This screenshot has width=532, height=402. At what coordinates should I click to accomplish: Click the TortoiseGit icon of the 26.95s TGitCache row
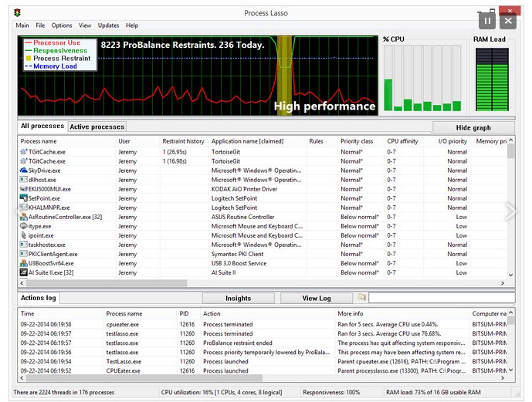point(23,151)
